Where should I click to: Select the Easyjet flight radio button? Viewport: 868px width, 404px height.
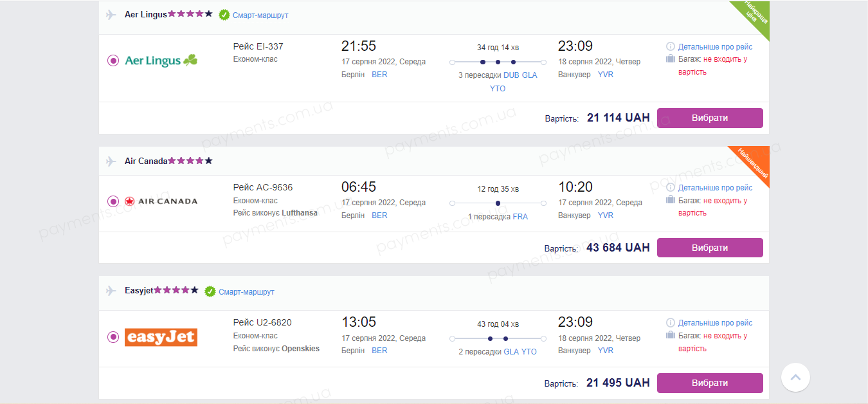point(113,336)
